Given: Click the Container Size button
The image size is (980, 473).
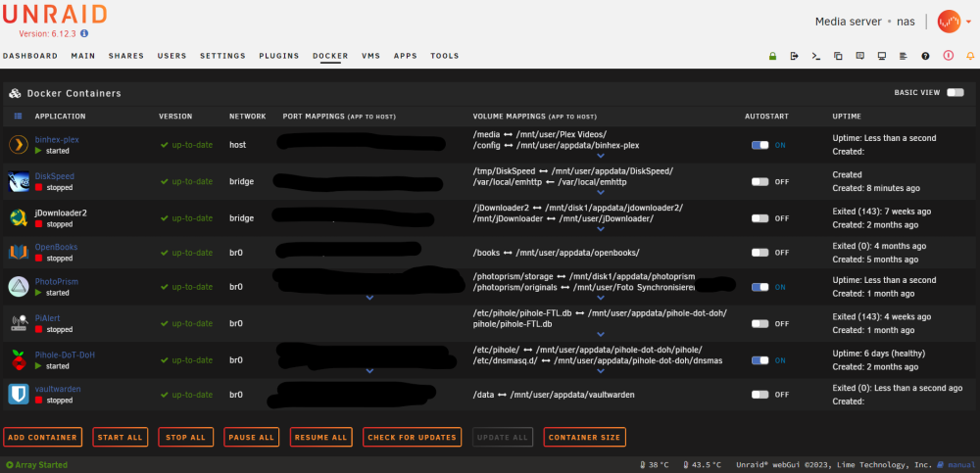Looking at the screenshot, I should coord(584,438).
